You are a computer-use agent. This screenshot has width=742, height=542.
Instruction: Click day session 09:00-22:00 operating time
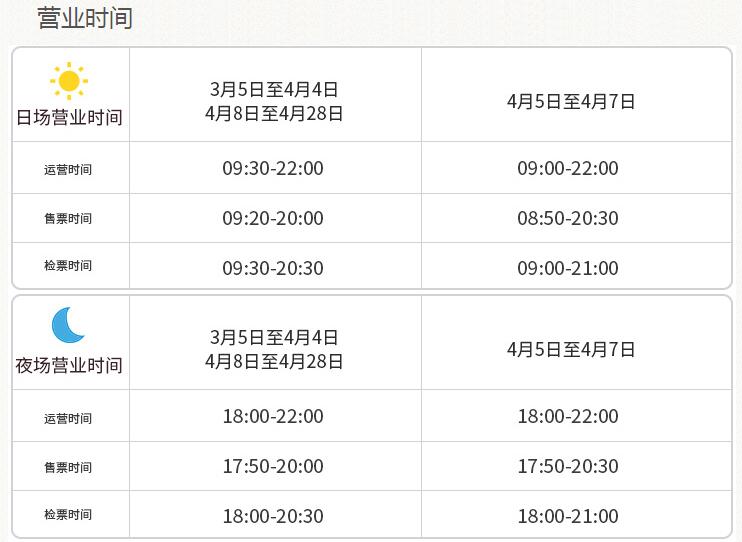568,169
